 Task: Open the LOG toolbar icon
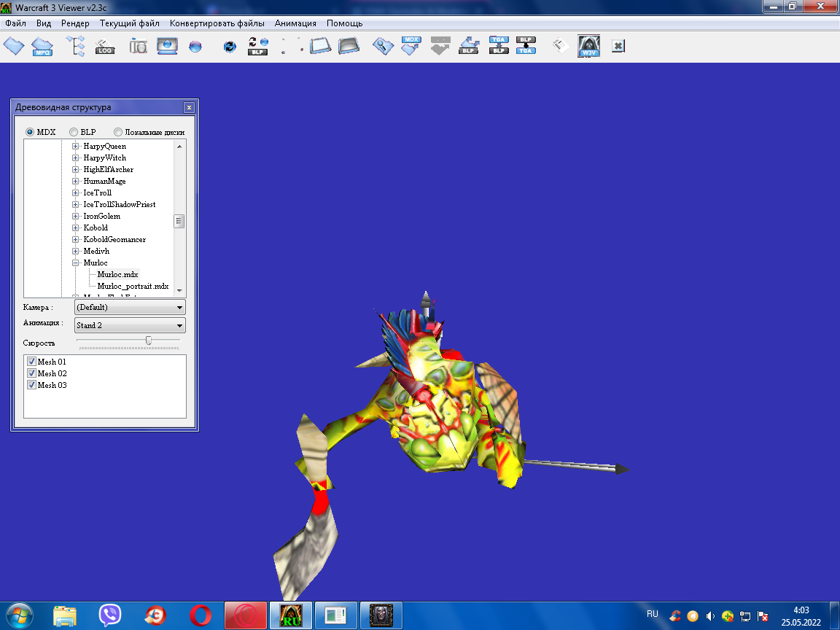click(105, 47)
